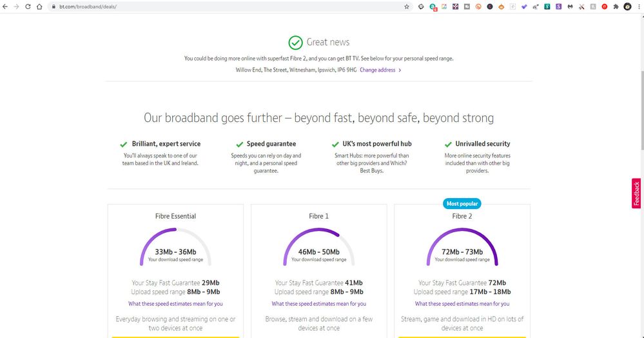Viewport: 644px width, 338px height.
Task: Open the red Feedback side tab
Action: click(636, 194)
